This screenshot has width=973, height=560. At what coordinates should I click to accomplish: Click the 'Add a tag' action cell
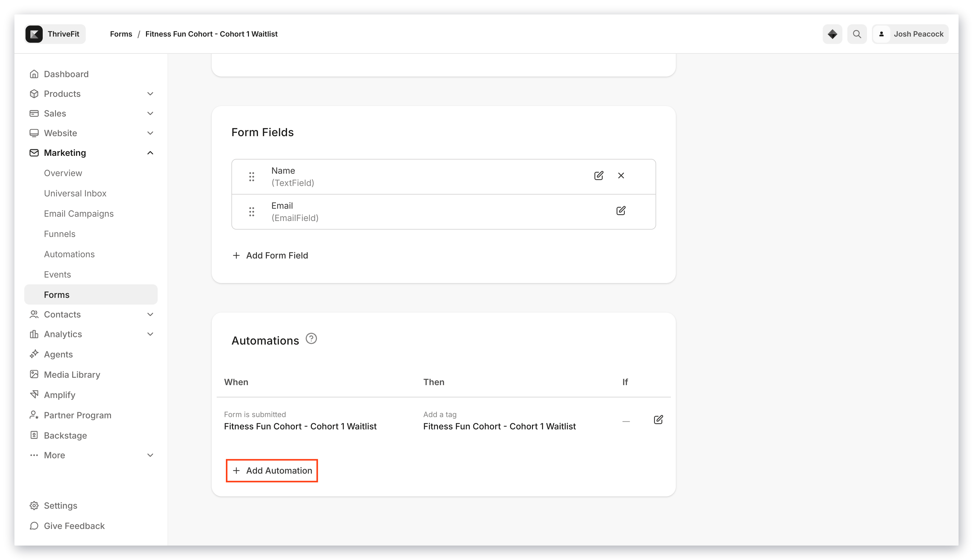[499, 421]
